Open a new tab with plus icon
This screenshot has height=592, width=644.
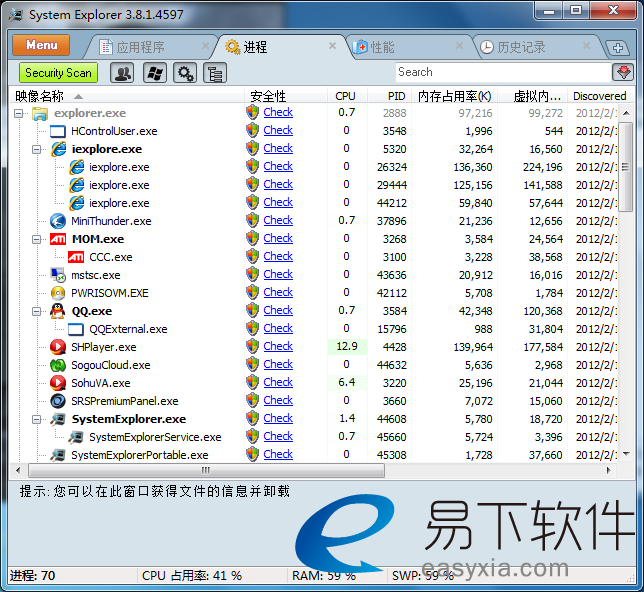click(618, 48)
